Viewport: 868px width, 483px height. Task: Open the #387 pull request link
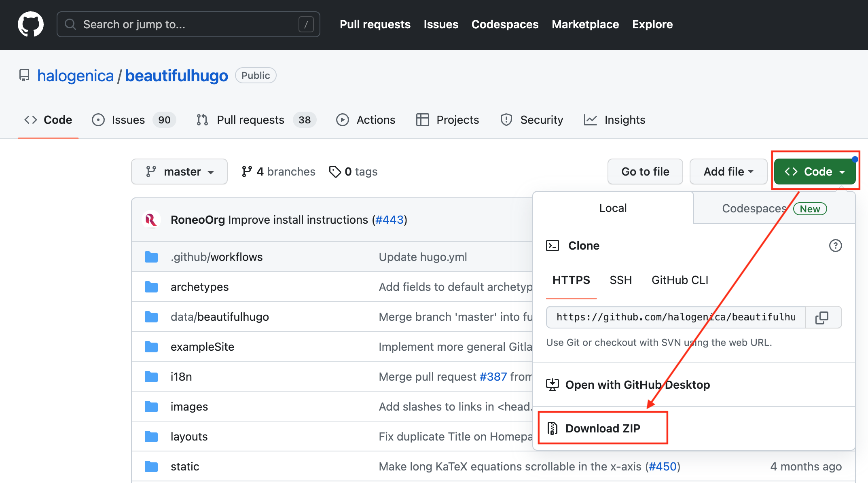pyautogui.click(x=493, y=377)
